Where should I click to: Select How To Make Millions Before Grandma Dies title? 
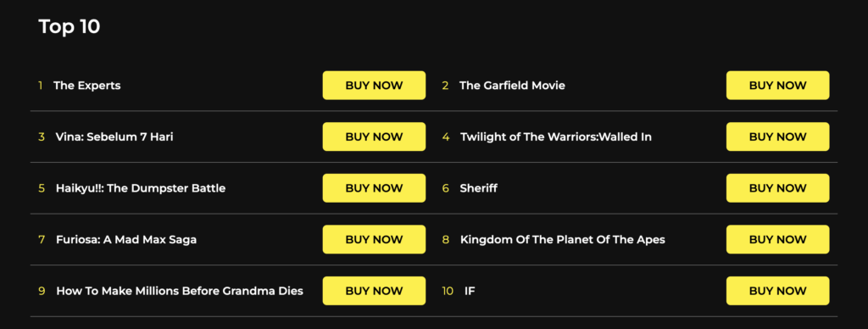(x=180, y=291)
